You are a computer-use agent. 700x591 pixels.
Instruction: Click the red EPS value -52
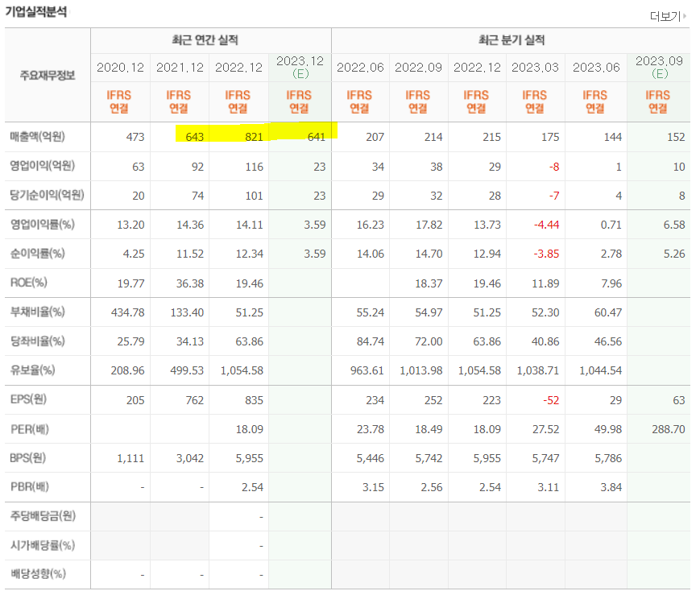click(551, 400)
